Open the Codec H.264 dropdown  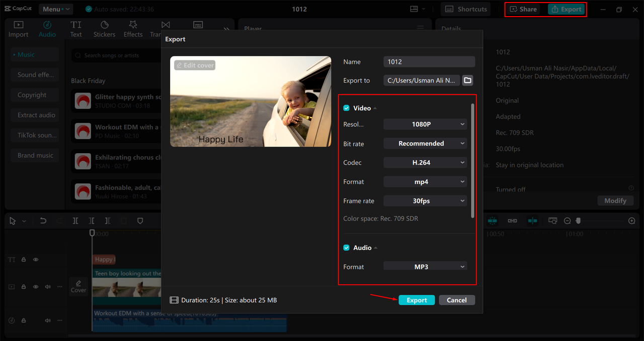click(x=425, y=163)
